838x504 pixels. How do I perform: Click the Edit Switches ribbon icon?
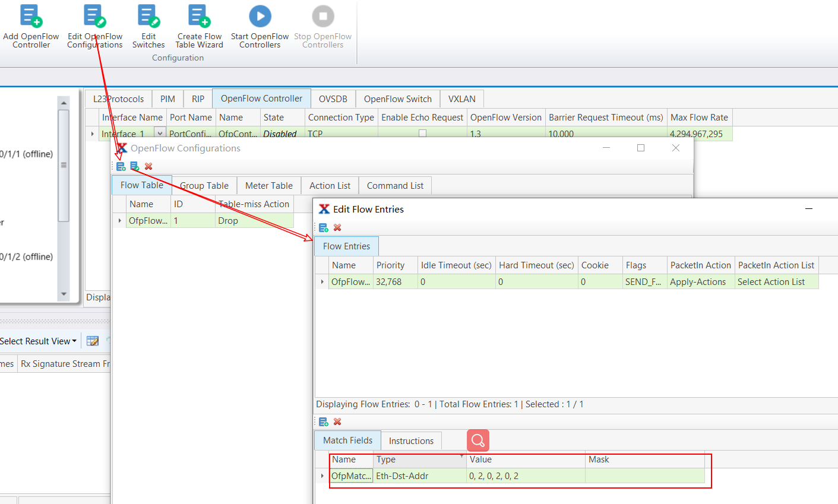click(148, 16)
